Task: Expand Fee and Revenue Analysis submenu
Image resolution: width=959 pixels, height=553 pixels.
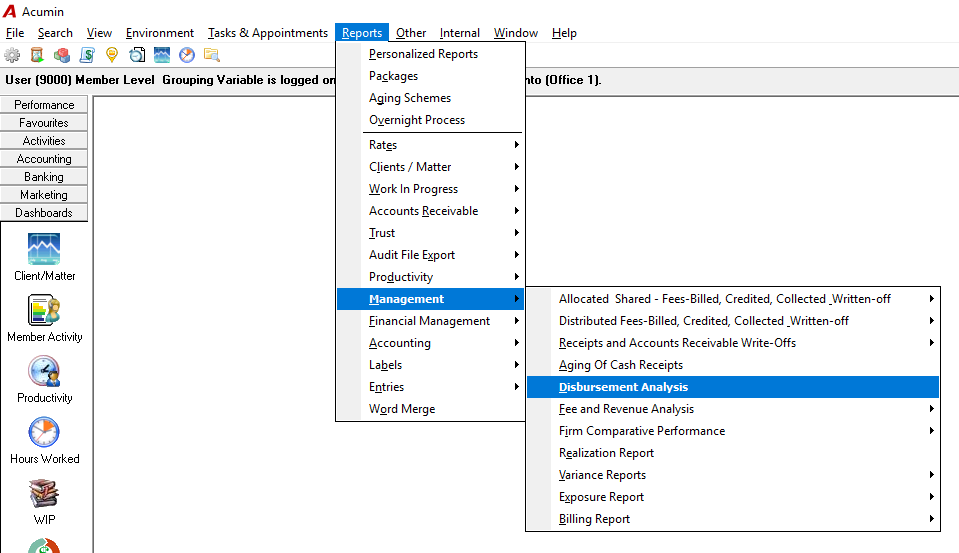Action: 733,409
